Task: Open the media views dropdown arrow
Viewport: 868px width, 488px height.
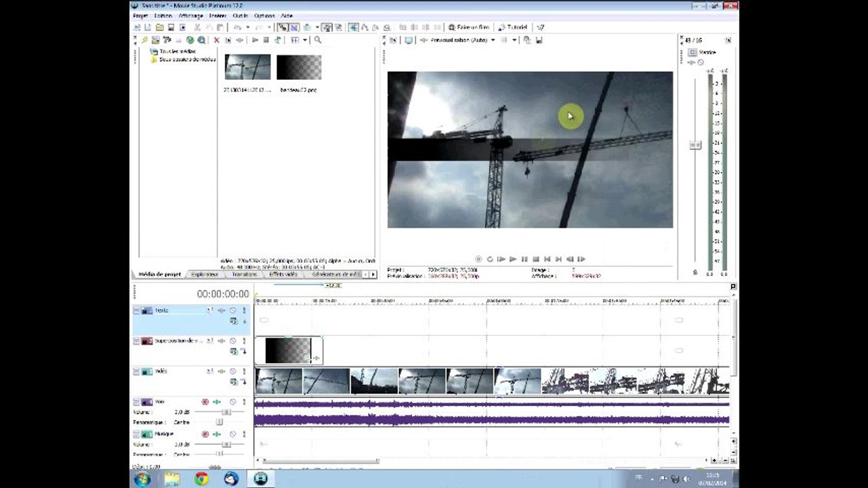Action: click(x=305, y=40)
